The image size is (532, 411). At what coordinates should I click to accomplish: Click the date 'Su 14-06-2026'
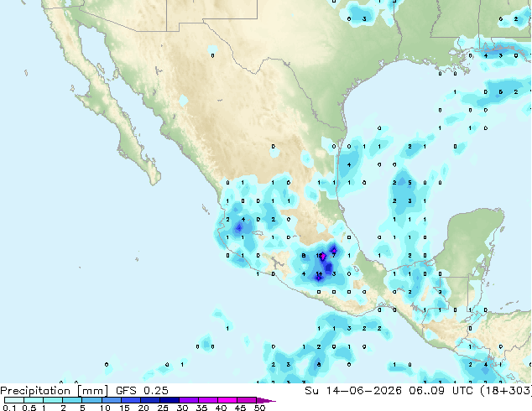point(353,391)
